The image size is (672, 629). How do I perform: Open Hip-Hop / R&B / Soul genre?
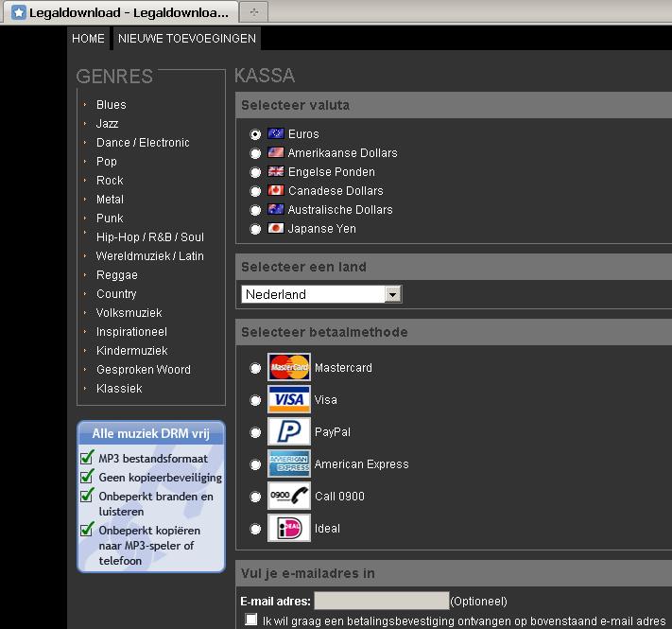tap(150, 236)
